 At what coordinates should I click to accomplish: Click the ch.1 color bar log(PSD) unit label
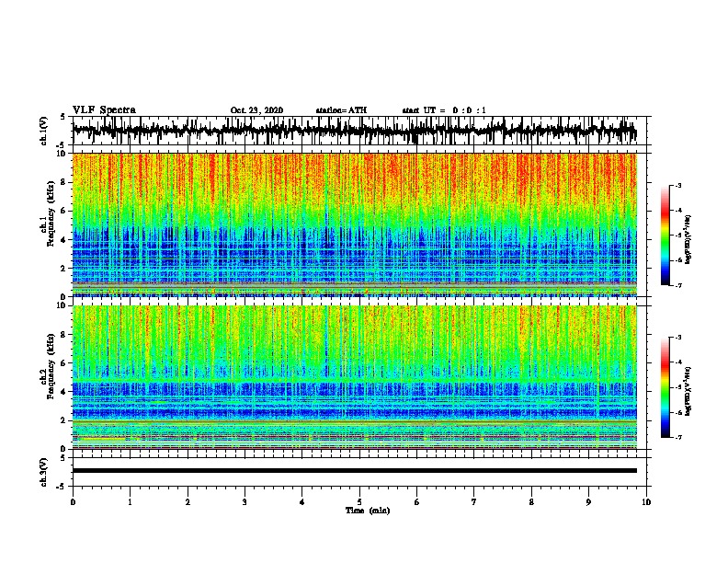pos(688,240)
